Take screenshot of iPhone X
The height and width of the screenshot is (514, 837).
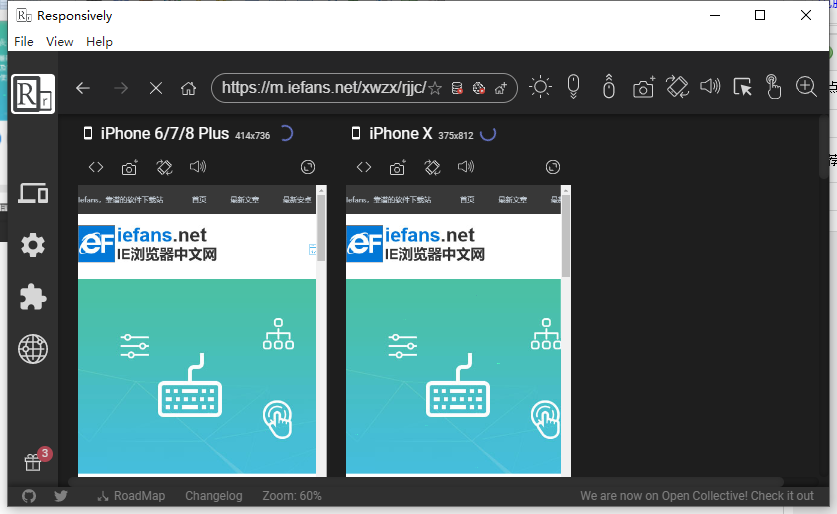click(x=398, y=168)
